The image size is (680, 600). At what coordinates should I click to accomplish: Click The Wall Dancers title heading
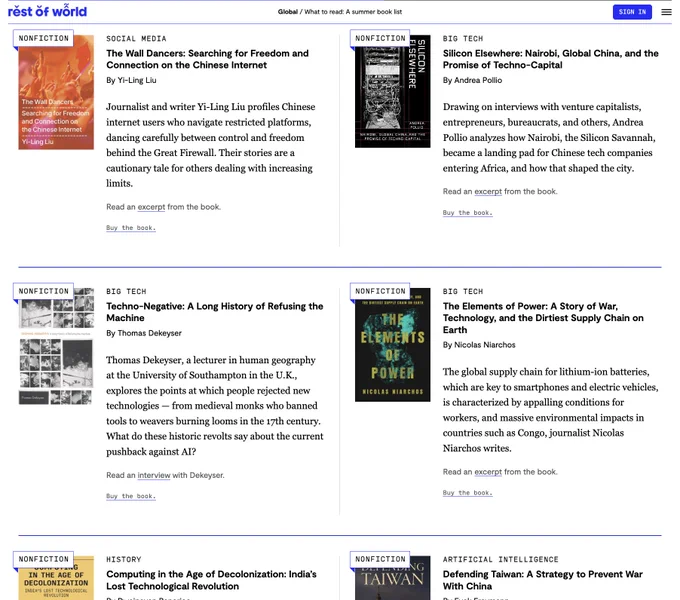(x=207, y=59)
